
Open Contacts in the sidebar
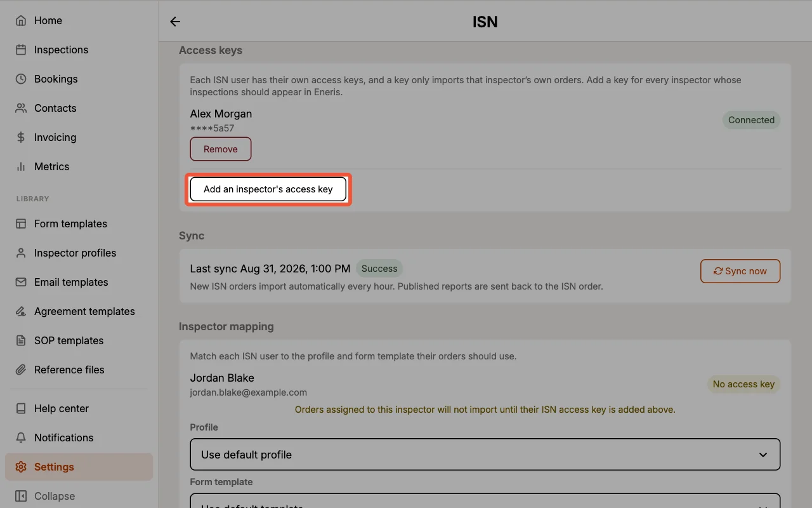tap(79, 108)
